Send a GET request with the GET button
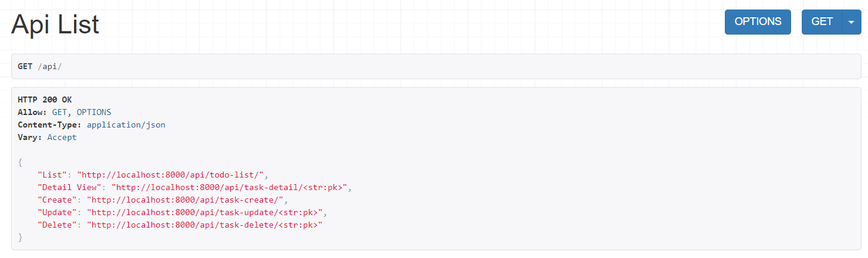The image size is (868, 258). pos(821,22)
